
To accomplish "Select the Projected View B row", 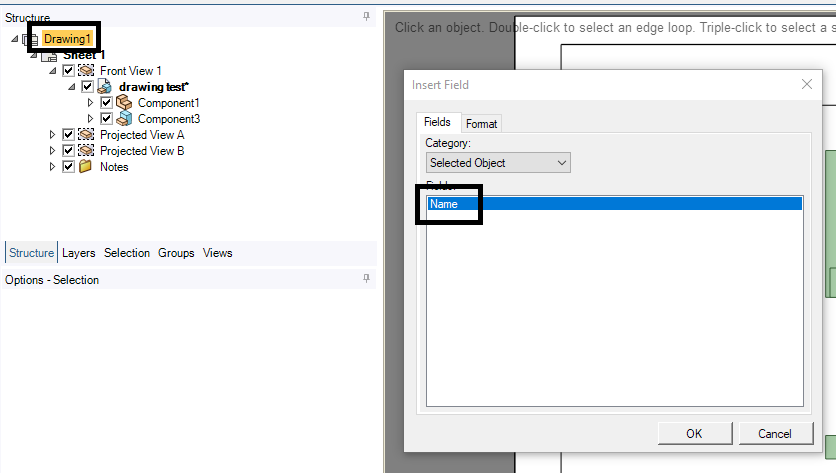I will click(x=142, y=151).
